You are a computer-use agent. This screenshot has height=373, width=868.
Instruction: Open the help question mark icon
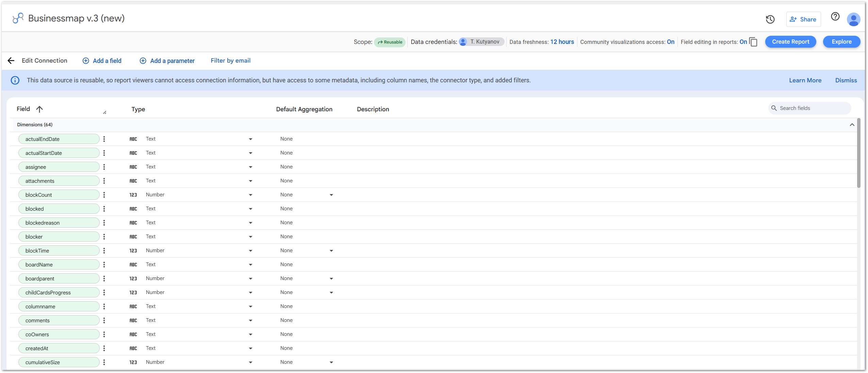click(x=835, y=17)
